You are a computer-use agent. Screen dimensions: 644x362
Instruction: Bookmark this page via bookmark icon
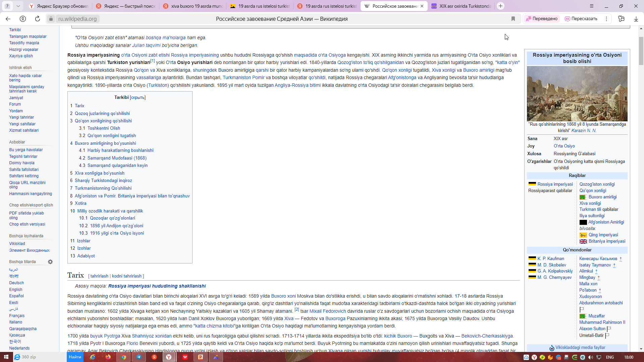pos(513,19)
